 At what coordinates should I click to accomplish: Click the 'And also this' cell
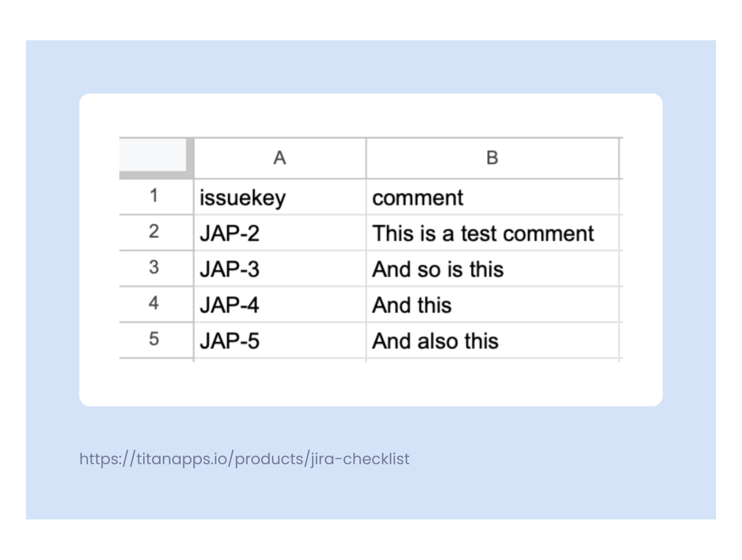[x=492, y=340]
